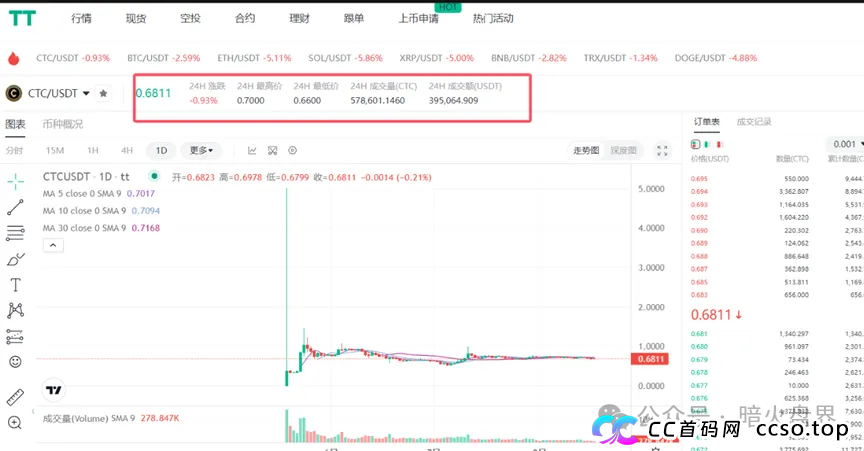The width and height of the screenshot is (864, 451).
Task: Show buy orders only in order book
Action: (x=707, y=144)
